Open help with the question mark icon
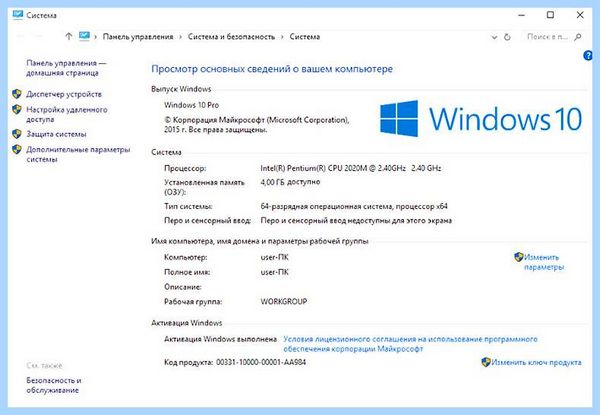This screenshot has height=415, width=600. (x=588, y=55)
